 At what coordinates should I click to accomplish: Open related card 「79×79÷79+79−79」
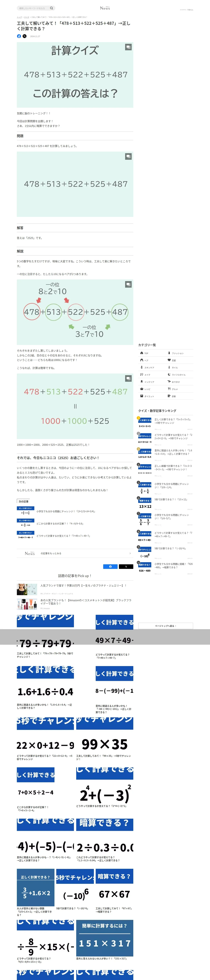point(45,637)
